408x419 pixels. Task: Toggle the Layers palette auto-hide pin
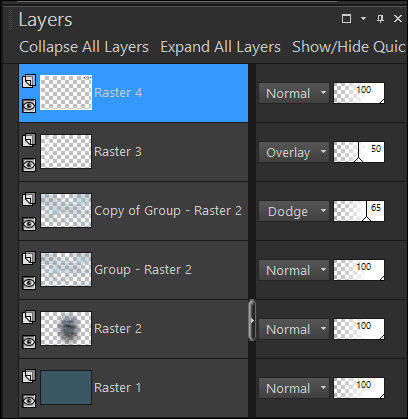pyautogui.click(x=380, y=19)
